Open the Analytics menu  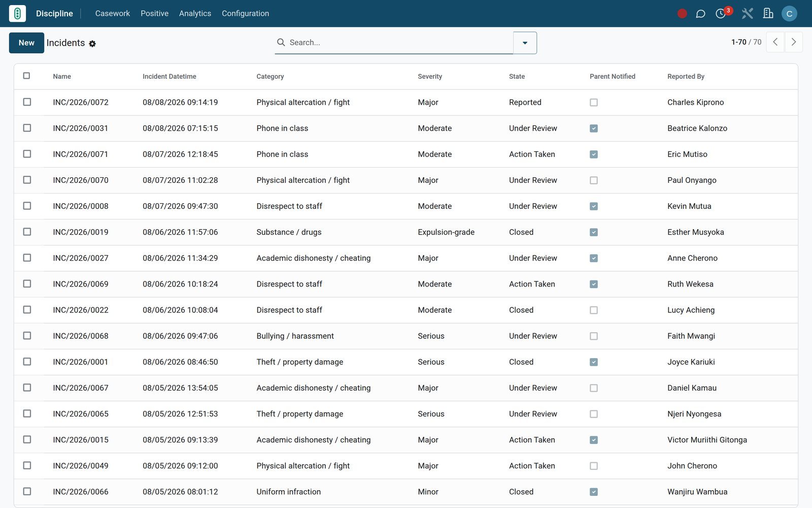click(195, 14)
